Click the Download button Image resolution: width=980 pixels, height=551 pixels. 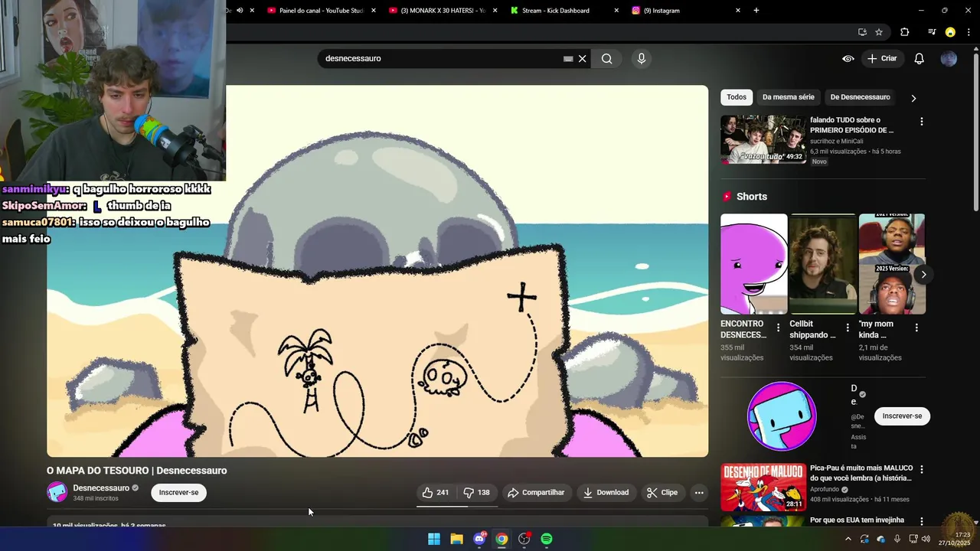click(x=606, y=493)
